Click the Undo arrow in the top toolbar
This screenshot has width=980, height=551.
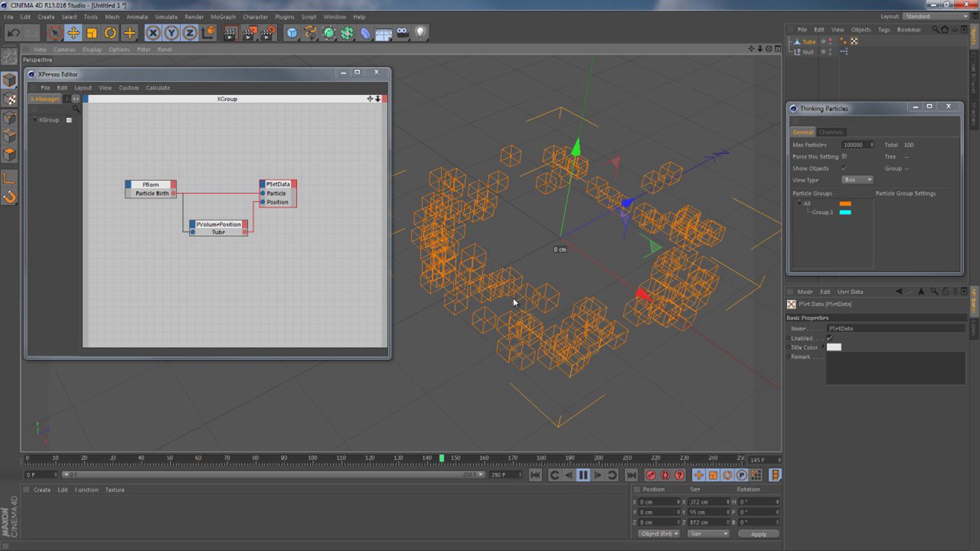pyautogui.click(x=13, y=33)
